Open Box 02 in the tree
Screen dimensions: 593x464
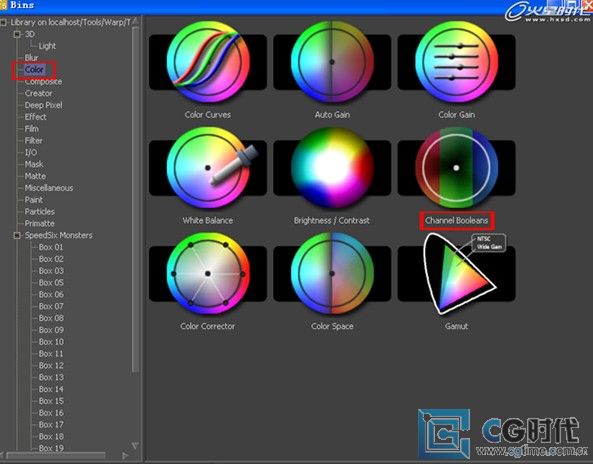(51, 259)
